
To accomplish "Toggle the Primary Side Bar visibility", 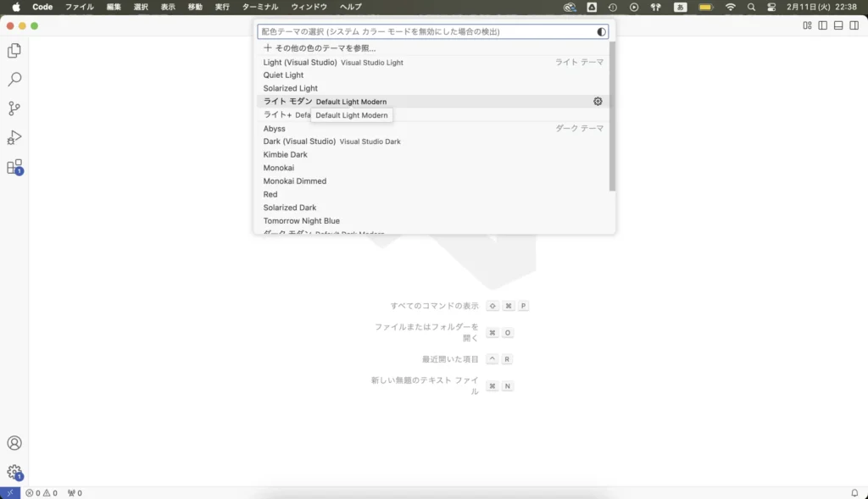I will [x=823, y=26].
